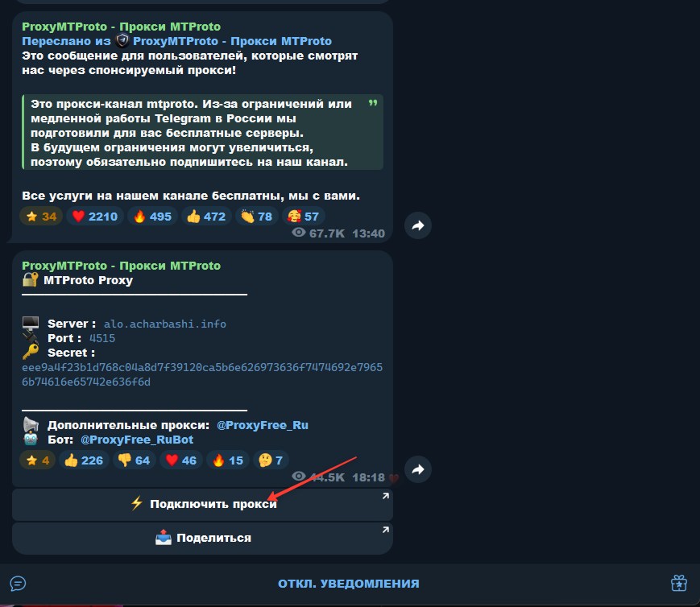
Task: Toggle the star reaction with 34 count
Action: click(41, 217)
